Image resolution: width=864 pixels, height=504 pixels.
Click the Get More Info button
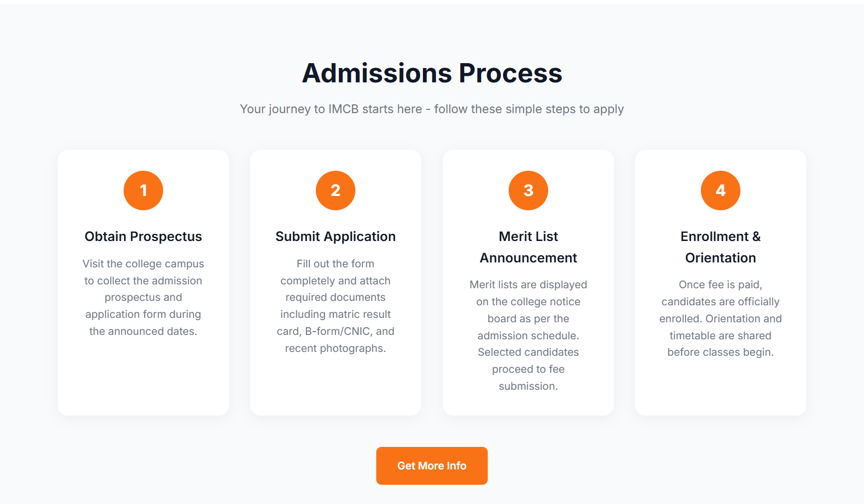point(432,466)
